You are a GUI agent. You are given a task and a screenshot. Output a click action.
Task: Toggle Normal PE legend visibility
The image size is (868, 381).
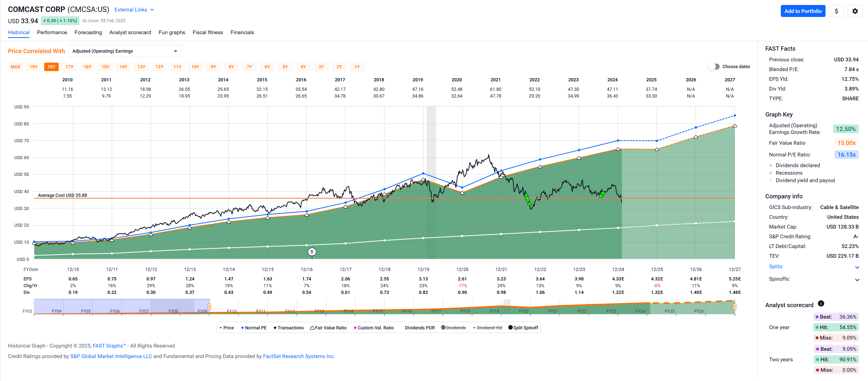click(x=254, y=328)
